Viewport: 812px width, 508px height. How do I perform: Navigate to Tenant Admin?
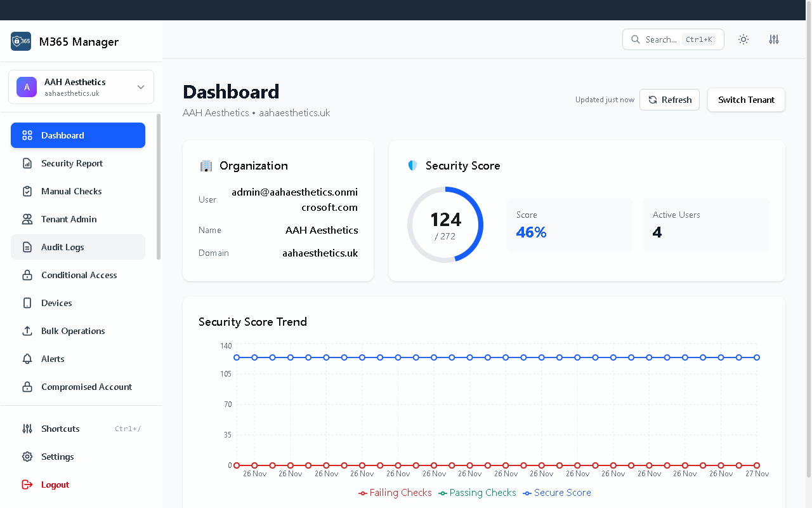(x=69, y=219)
